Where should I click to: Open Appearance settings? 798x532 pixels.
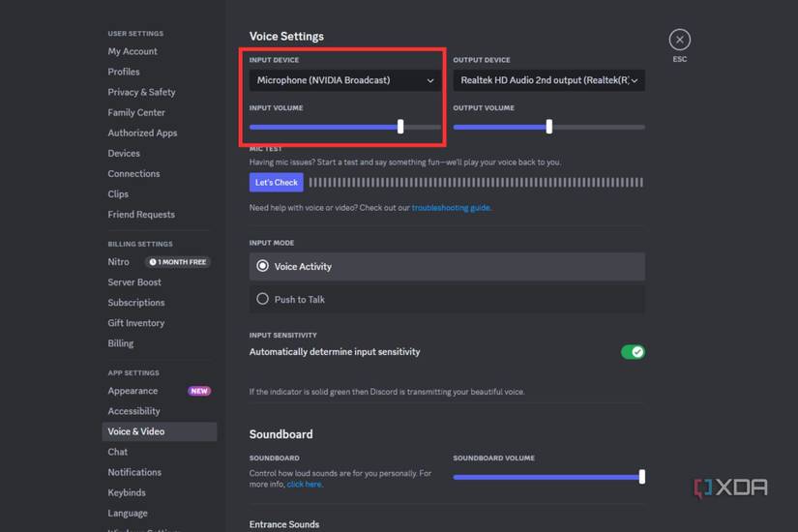pos(133,391)
